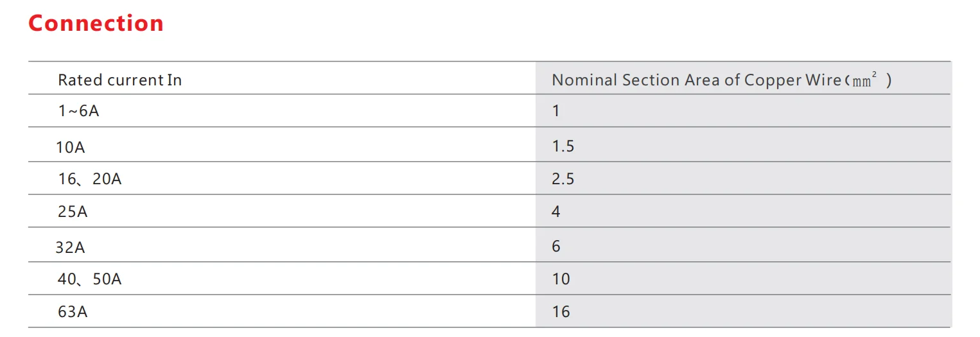Click the wire area value 1
This screenshot has width=980, height=337.
[x=556, y=111]
